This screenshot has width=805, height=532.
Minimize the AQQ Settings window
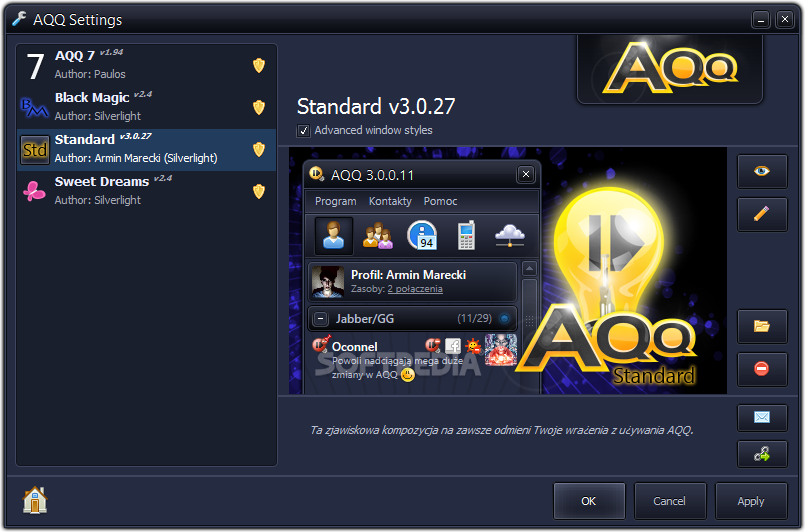coord(761,20)
